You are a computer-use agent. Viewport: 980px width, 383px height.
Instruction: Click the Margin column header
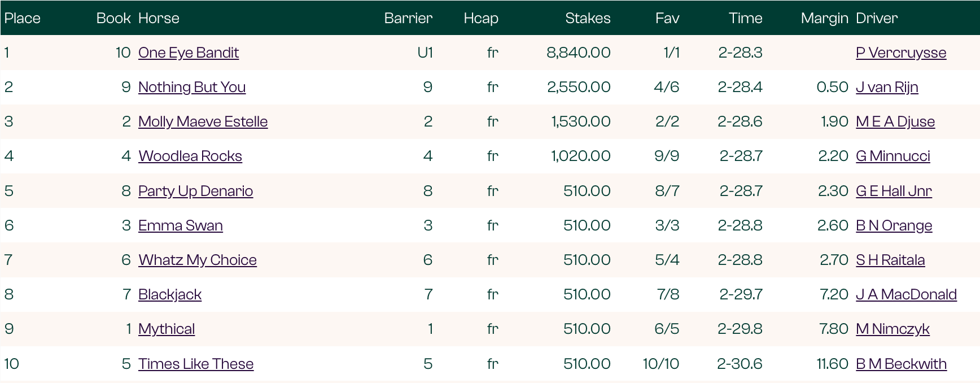[x=824, y=18]
